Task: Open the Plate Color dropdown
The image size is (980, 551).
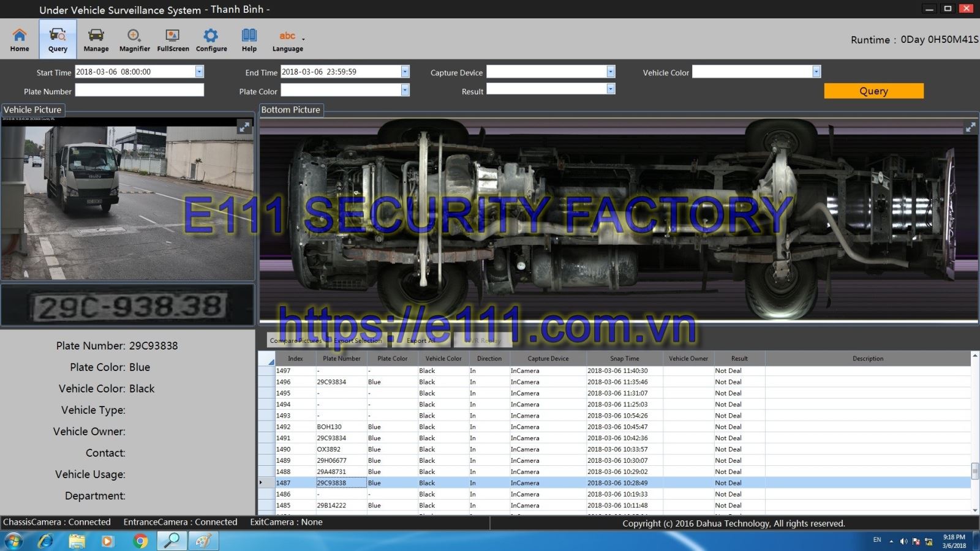Action: 405,91
